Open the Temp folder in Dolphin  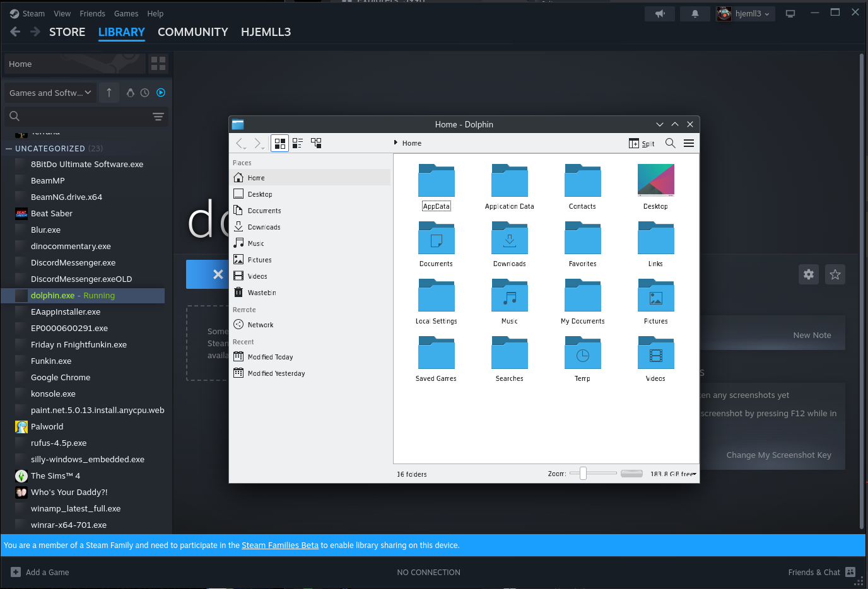coord(582,359)
